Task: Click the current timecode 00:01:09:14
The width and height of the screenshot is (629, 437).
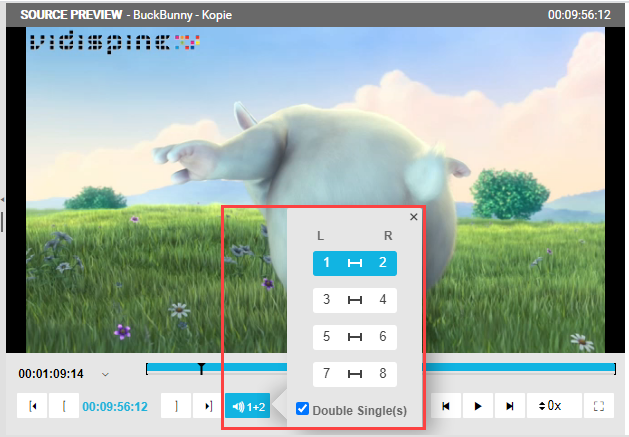Action: click(51, 374)
